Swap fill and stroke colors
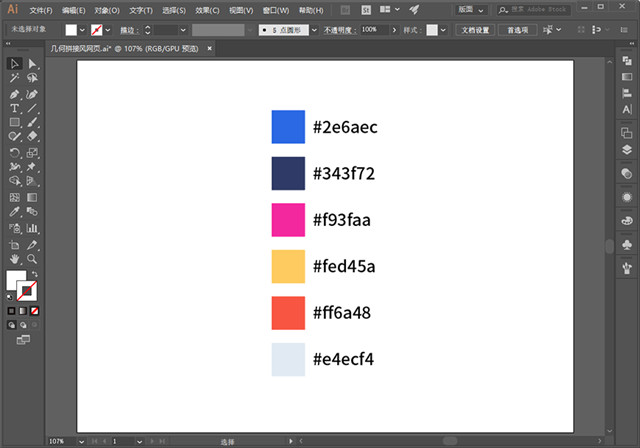The width and height of the screenshot is (640, 448). pos(34,273)
